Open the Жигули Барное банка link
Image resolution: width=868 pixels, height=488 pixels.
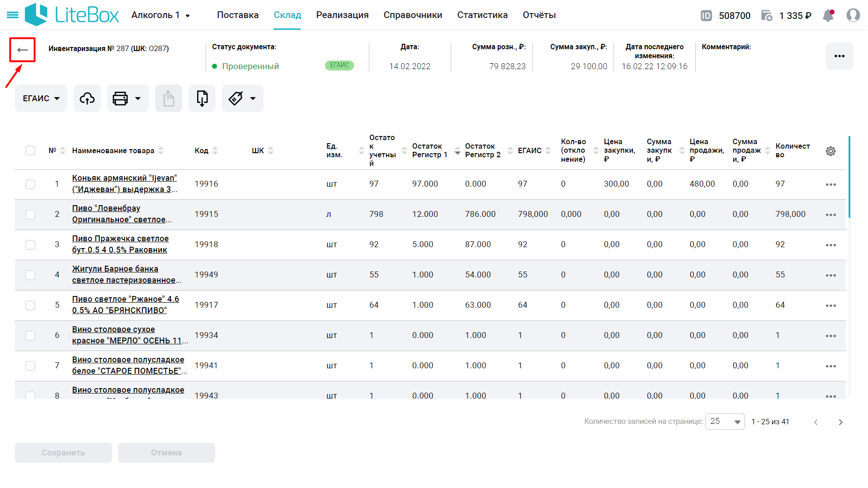tap(127, 275)
